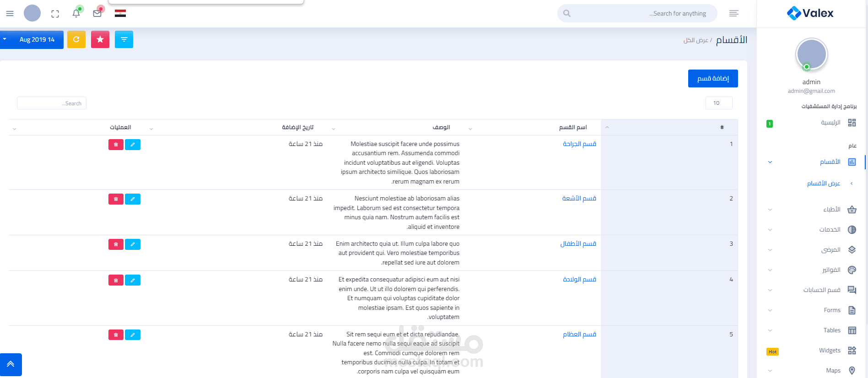868x378 pixels.
Task: Toggle sidebar with the hamburger menu icon
Action: [x=10, y=14]
